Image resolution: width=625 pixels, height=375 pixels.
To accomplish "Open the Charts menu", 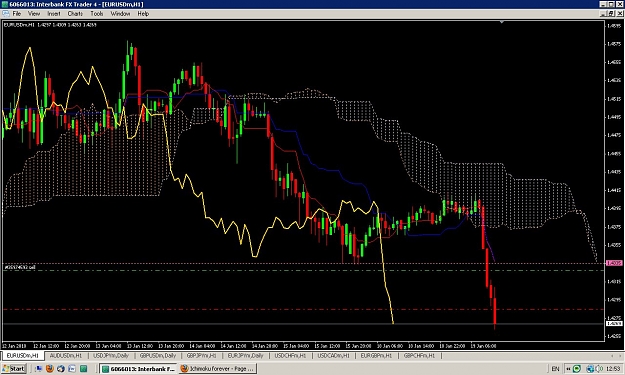I will tap(75, 14).
